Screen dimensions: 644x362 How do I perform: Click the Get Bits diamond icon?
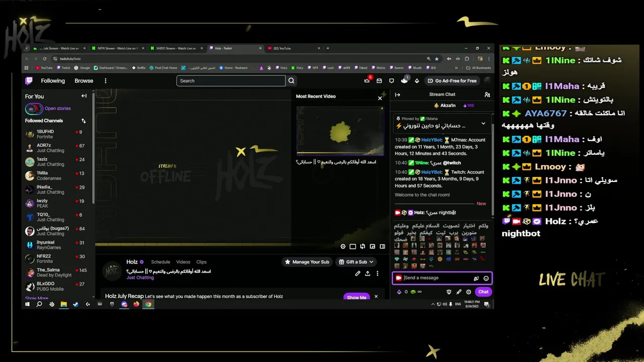coord(417,80)
